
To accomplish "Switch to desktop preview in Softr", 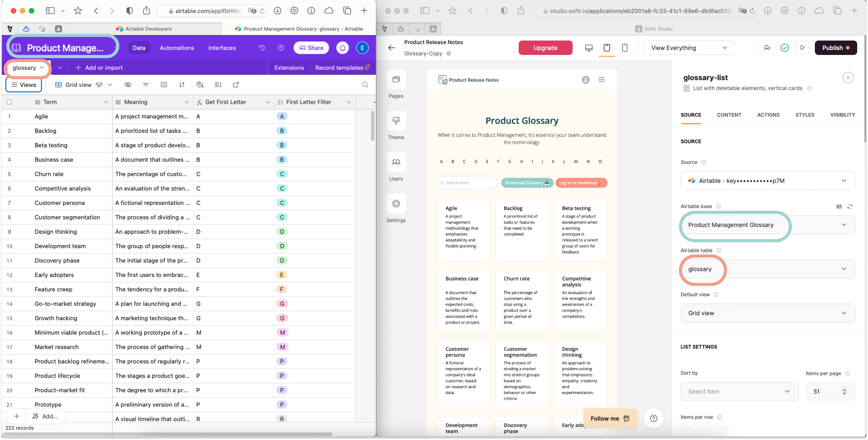I will pyautogui.click(x=589, y=48).
